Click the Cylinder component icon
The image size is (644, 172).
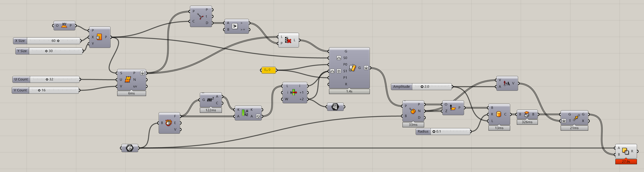[x=499, y=114]
